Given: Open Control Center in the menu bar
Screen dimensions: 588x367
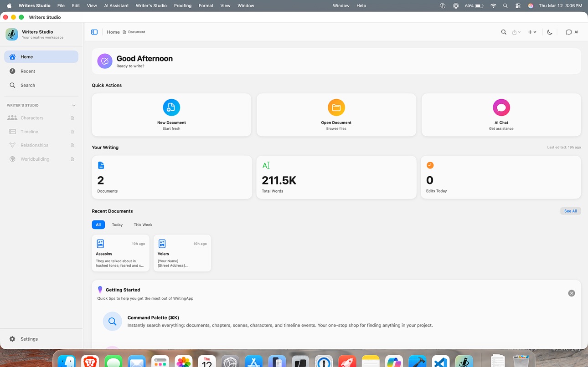Looking at the screenshot, I should pos(518,5).
